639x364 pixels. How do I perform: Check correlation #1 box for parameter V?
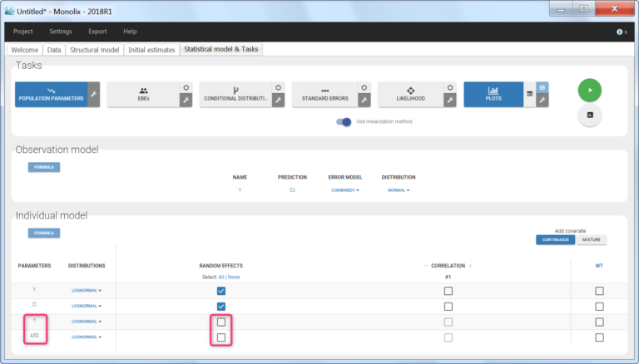pyautogui.click(x=448, y=291)
